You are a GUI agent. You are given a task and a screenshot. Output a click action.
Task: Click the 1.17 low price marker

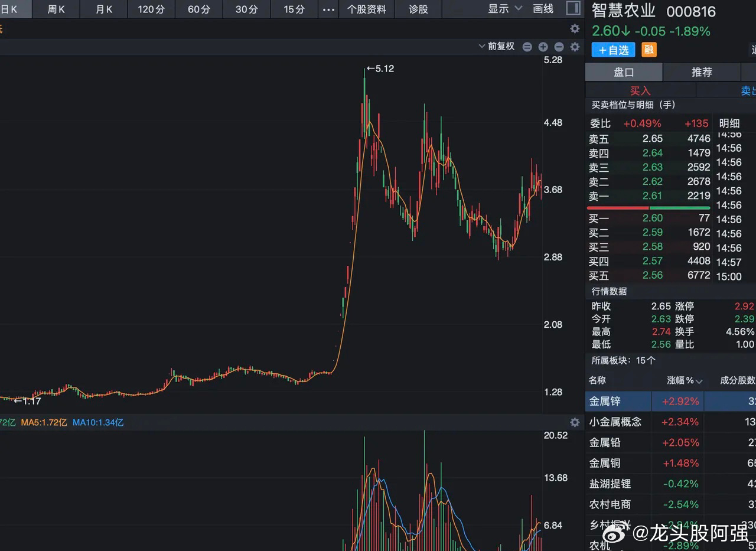pyautogui.click(x=27, y=401)
